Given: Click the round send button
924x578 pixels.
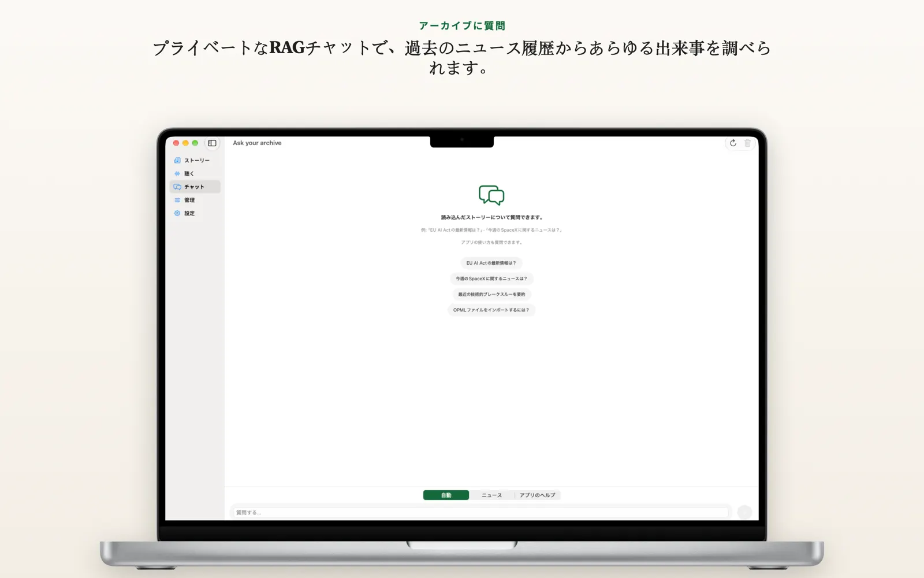Looking at the screenshot, I should pos(744,512).
